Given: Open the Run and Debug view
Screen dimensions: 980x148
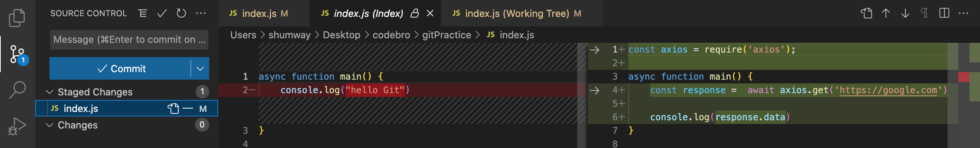Looking at the screenshot, I should pos(17,126).
